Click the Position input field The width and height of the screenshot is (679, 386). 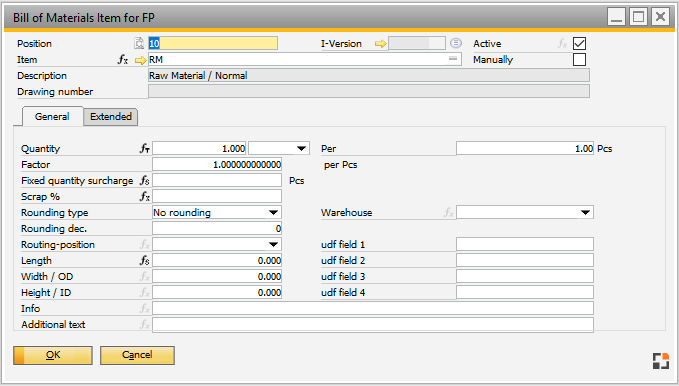coord(213,43)
